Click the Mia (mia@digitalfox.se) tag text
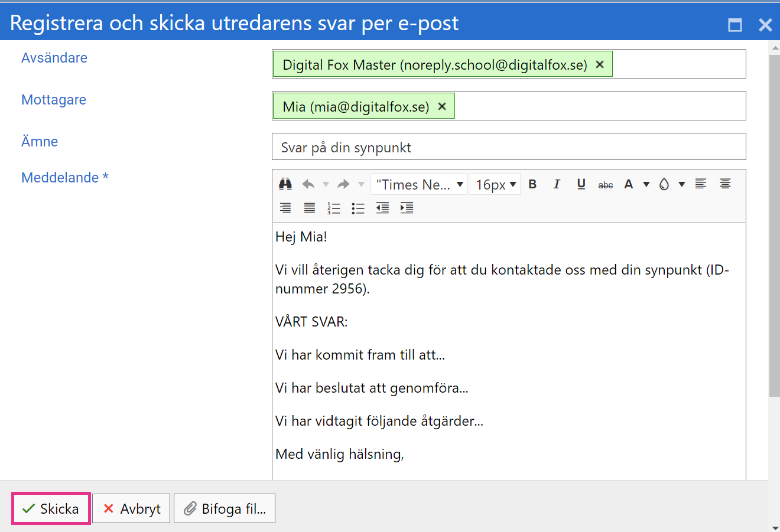Viewport: 780px width, 532px height. coord(356,106)
